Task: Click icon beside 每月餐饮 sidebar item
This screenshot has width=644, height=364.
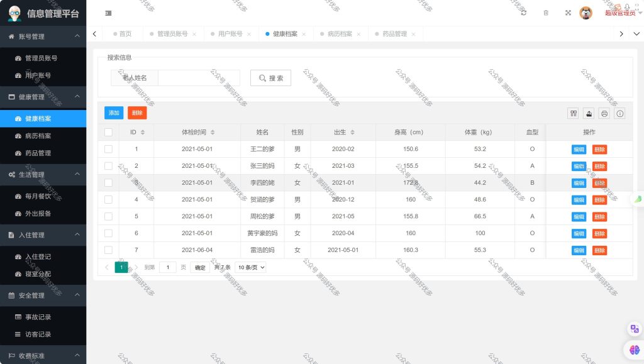Action: 18,196
